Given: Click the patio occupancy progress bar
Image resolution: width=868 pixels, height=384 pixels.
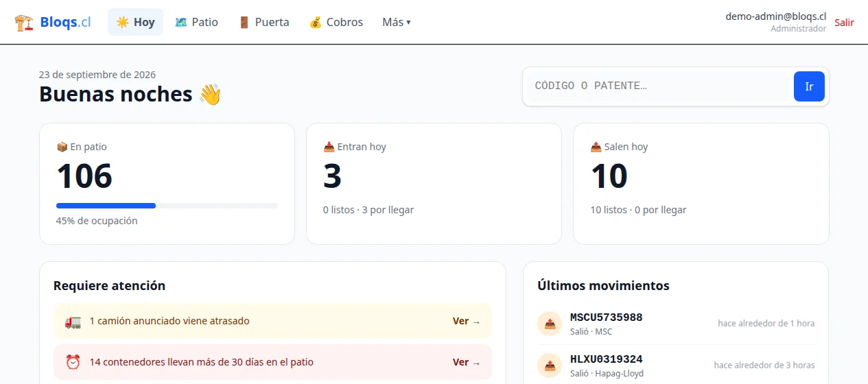Looking at the screenshot, I should [x=167, y=206].
